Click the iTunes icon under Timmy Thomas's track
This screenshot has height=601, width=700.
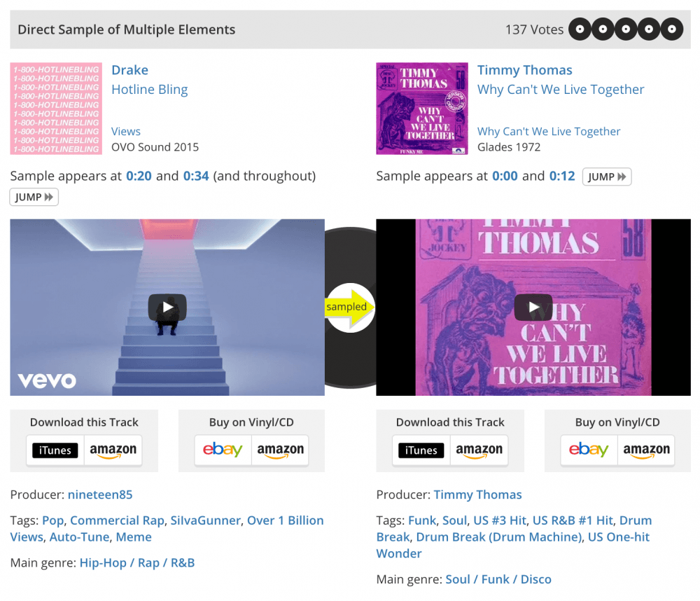pyautogui.click(x=421, y=450)
